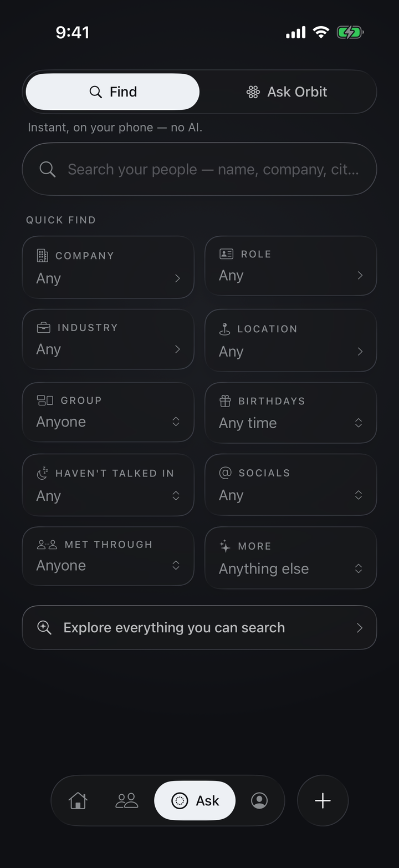
Task: Open the profile tab icon
Action: pos(259,800)
